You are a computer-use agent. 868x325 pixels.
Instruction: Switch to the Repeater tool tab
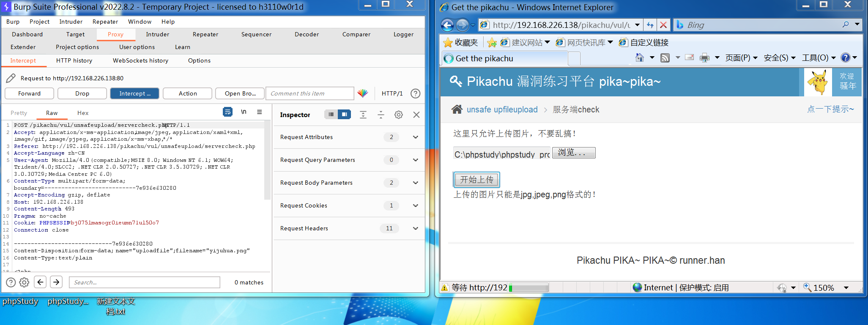coord(205,34)
